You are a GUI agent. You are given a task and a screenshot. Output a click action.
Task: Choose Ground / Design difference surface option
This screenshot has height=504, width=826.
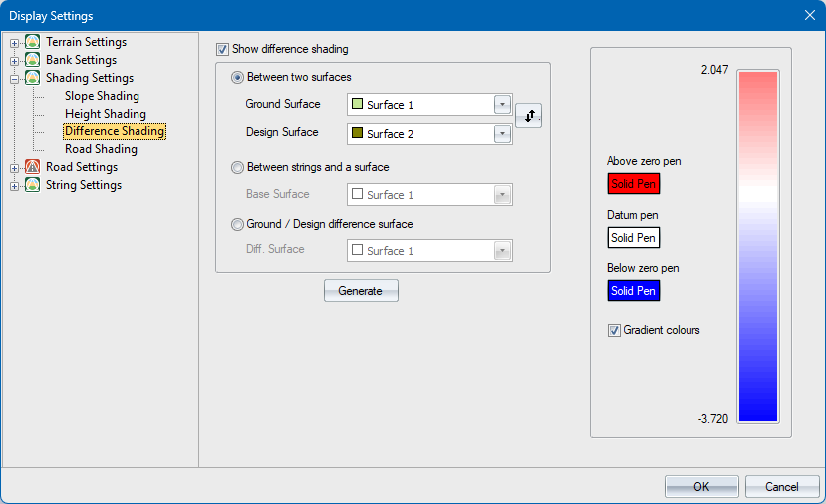(x=237, y=224)
